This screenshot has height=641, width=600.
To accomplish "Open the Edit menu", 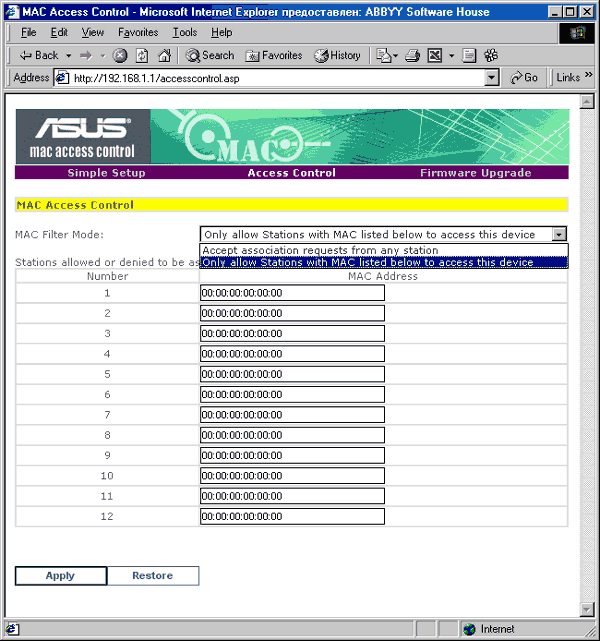I will (x=59, y=32).
